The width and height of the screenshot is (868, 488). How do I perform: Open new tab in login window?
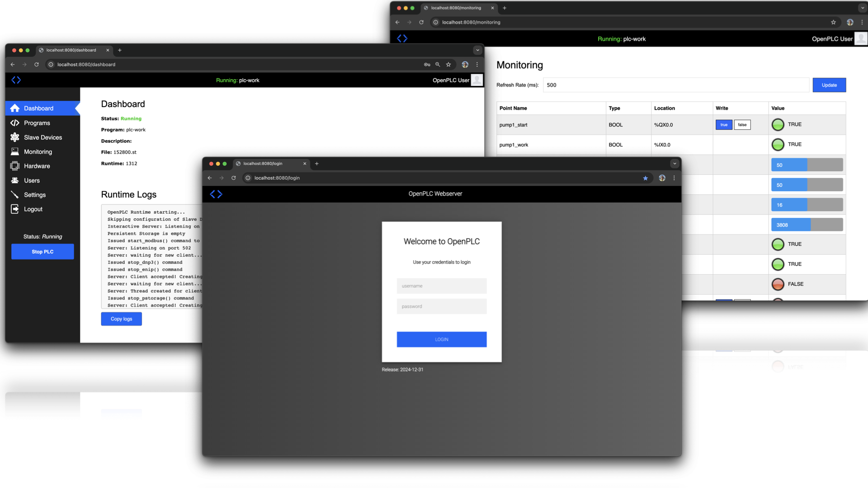click(317, 164)
